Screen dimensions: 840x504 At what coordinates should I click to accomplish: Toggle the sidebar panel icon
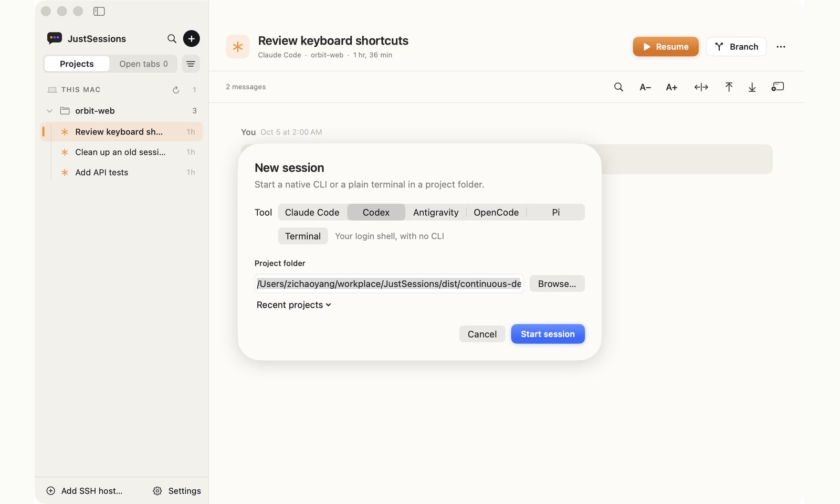click(x=99, y=11)
